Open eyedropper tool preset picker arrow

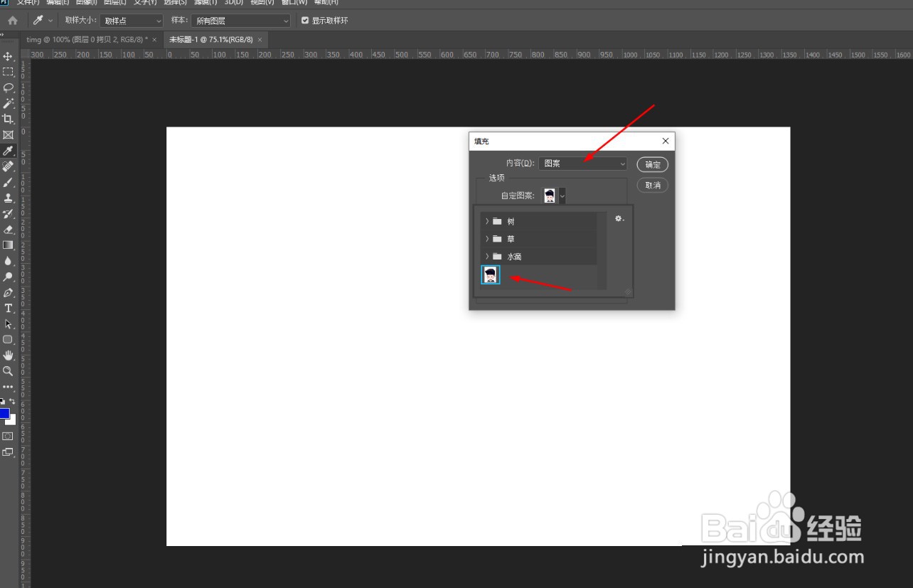click(50, 21)
